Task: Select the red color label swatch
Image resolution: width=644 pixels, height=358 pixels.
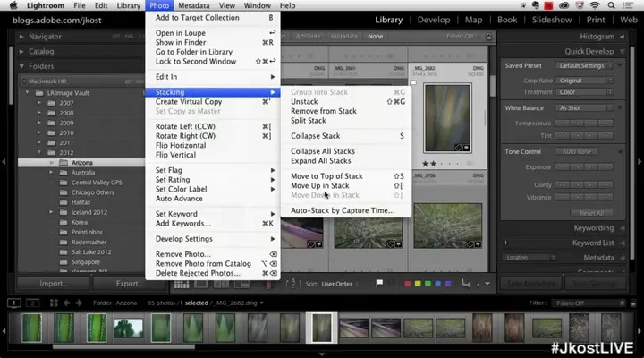Action: pos(407,284)
